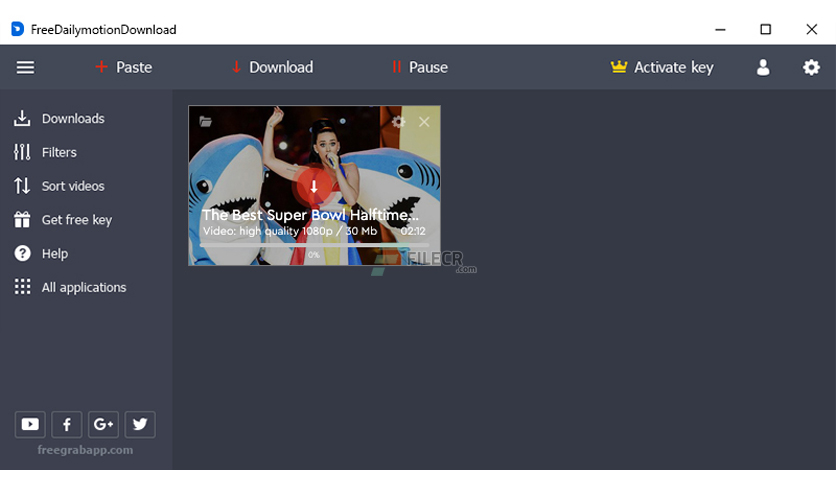
Task: Visit the freegrabapp.com link
Action: 85,450
